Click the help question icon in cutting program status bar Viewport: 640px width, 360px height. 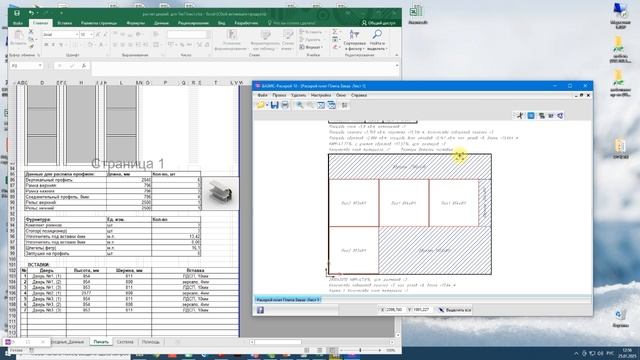click(x=260, y=310)
